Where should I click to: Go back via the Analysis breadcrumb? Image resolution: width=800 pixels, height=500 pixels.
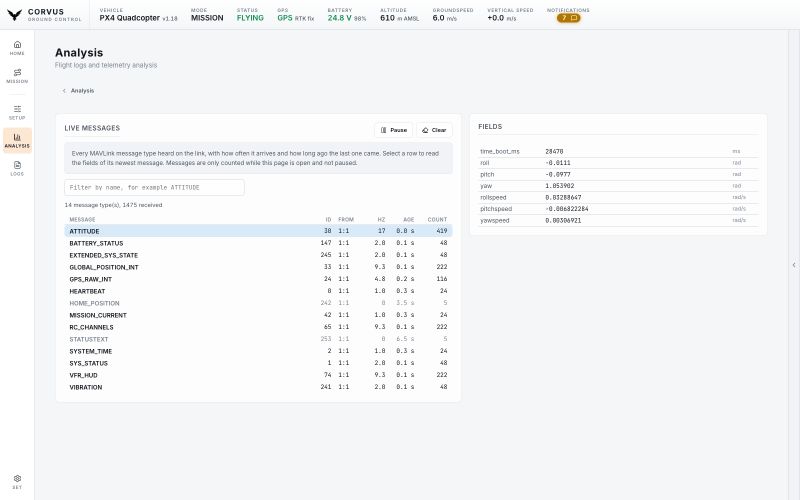[x=78, y=91]
